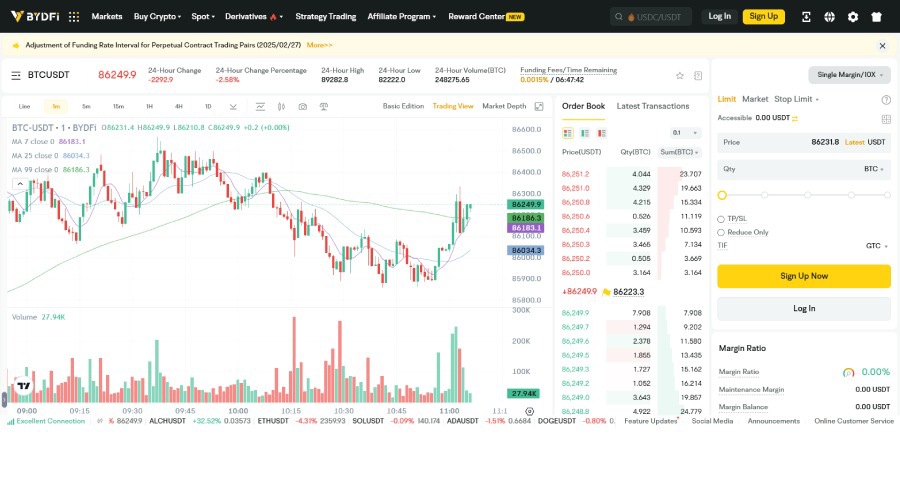Open the trading pair list beside BTCUSDT
900x500 pixels.
click(16, 75)
